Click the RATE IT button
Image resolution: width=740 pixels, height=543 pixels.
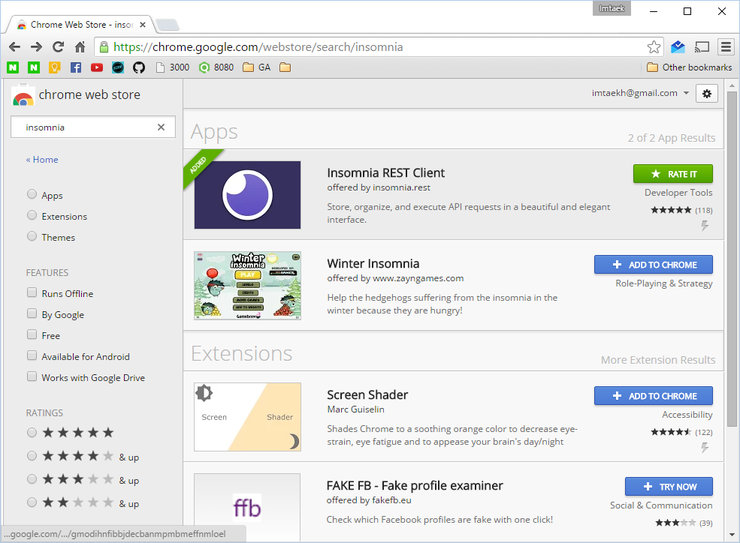click(673, 174)
